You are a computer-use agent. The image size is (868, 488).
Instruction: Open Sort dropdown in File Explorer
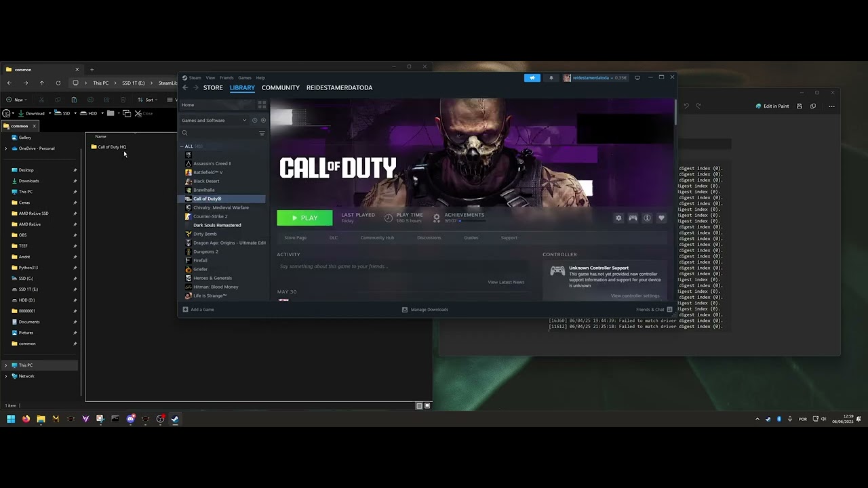149,100
